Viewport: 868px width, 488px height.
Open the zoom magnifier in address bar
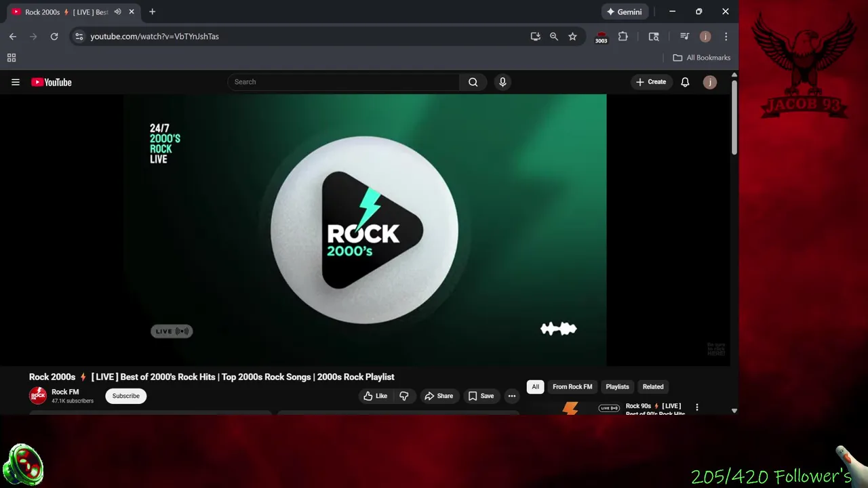(554, 37)
